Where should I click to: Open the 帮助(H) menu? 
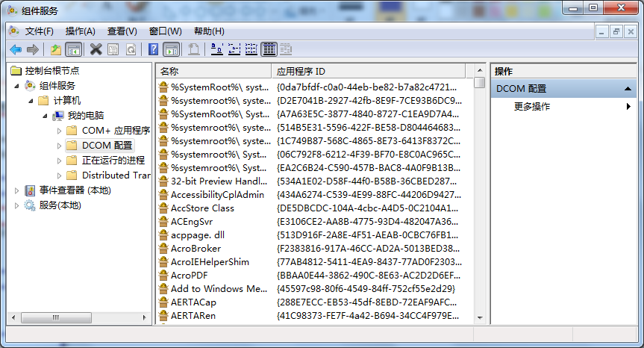coord(209,31)
